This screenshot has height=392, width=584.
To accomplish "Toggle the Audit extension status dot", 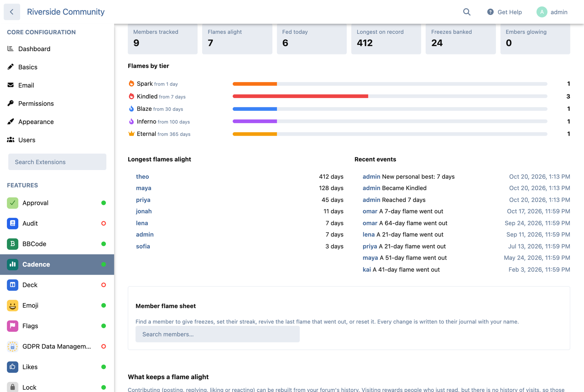I will click(104, 223).
